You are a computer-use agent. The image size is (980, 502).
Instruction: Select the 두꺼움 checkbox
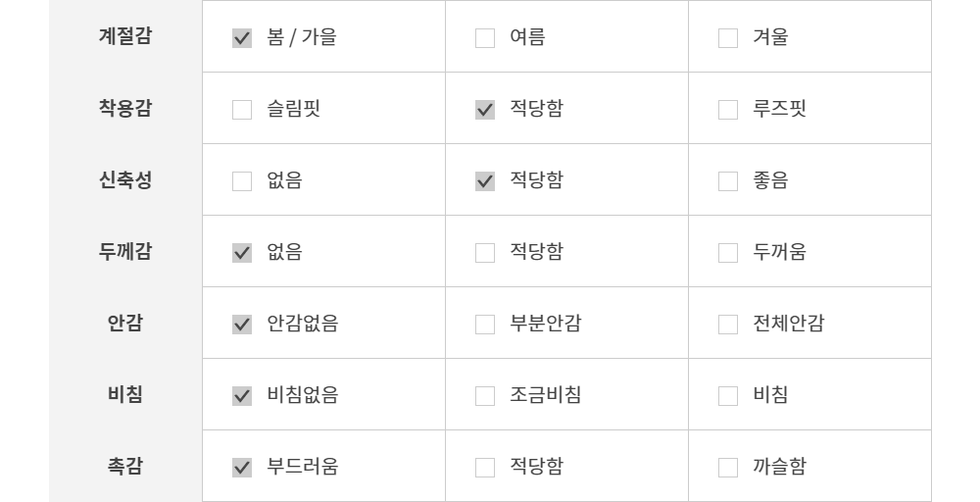click(728, 253)
